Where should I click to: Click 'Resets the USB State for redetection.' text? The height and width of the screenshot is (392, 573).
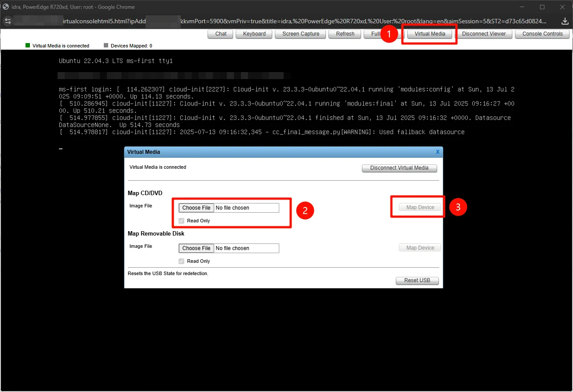click(x=168, y=273)
